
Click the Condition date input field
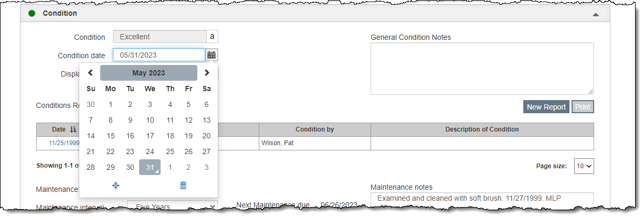pos(159,55)
